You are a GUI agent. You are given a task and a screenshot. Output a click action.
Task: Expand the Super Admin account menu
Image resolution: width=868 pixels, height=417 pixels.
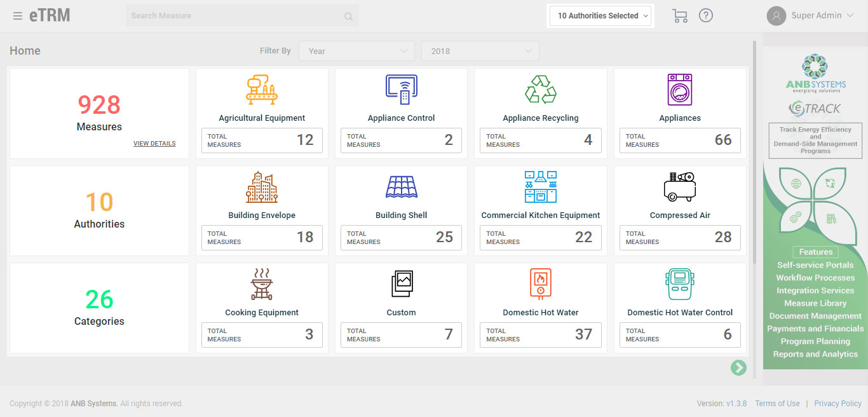tap(815, 15)
